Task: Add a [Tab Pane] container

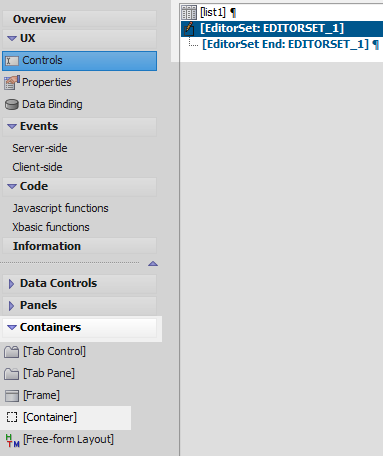Action: coord(49,373)
